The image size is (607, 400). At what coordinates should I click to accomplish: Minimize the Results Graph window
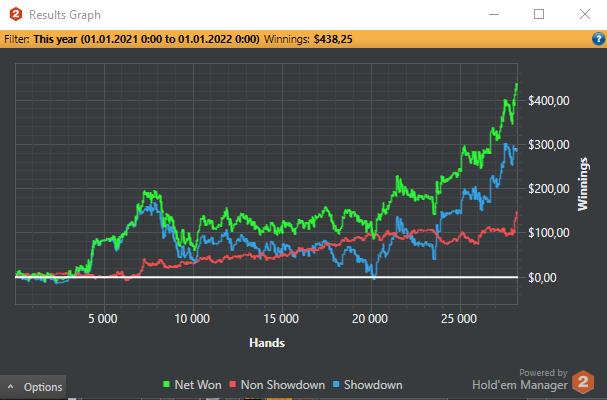pyautogui.click(x=494, y=14)
